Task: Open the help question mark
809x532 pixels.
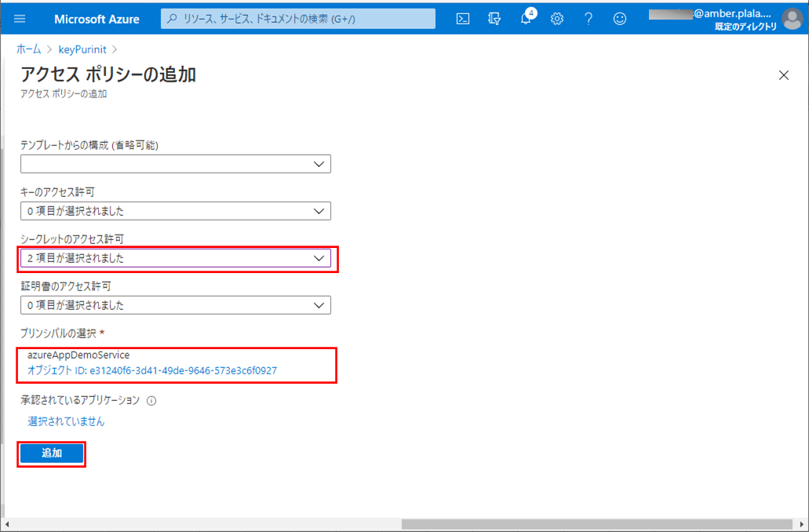Action: [589, 19]
